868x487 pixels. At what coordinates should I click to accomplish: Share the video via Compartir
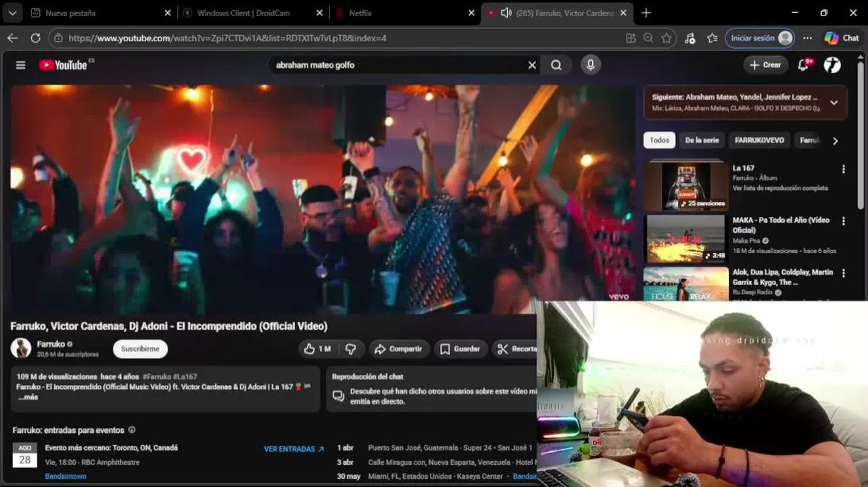[399, 349]
